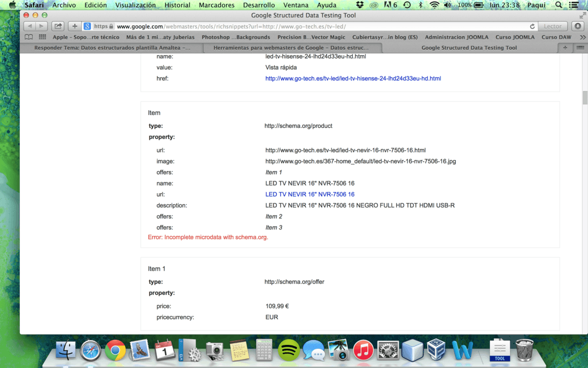Open Calendar from the dock

165,350
